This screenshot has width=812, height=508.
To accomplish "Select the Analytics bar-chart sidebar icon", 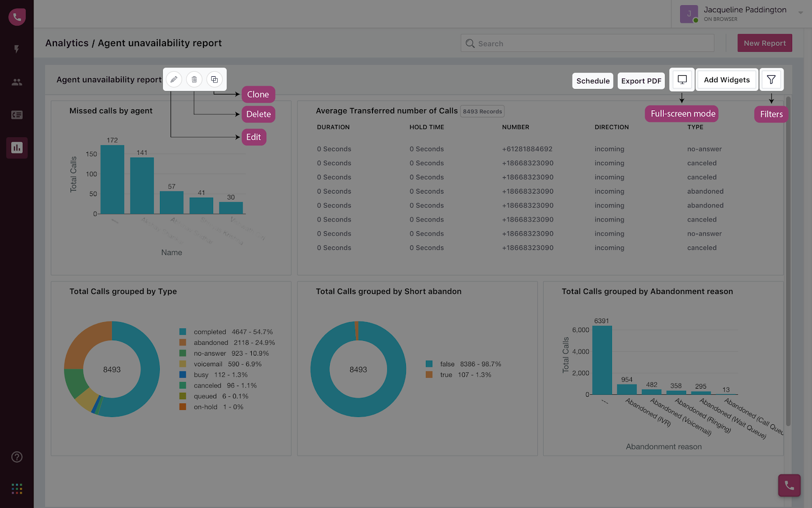I will (x=17, y=148).
